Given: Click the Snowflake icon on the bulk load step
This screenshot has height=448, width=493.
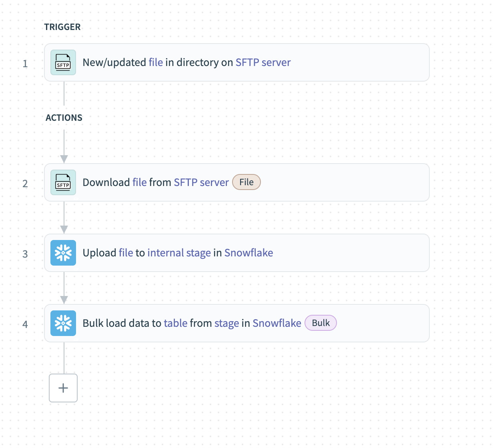Looking at the screenshot, I should [63, 323].
